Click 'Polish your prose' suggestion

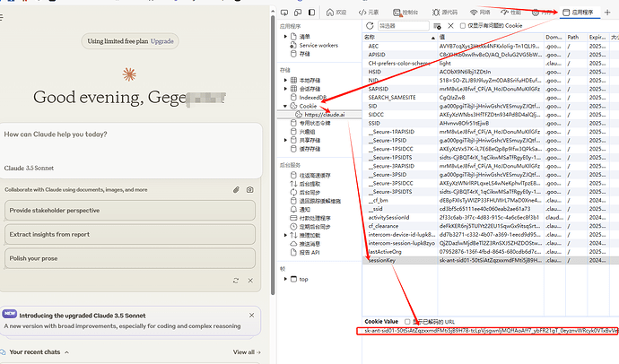pyautogui.click(x=130, y=258)
